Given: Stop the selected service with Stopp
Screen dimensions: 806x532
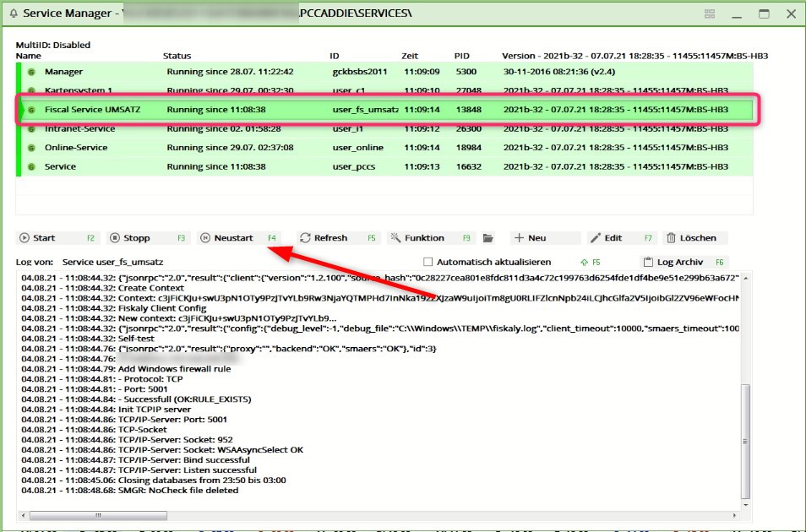Looking at the screenshot, I should [x=148, y=238].
